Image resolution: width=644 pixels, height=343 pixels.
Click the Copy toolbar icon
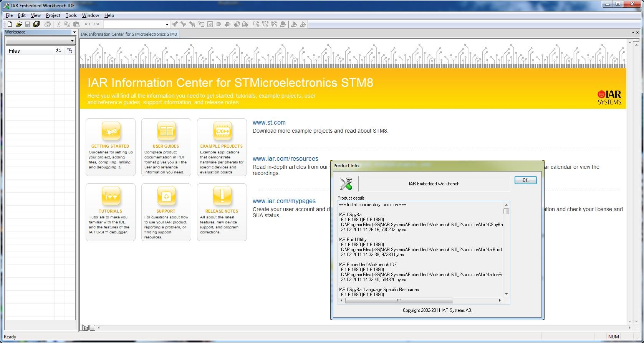pos(67,24)
